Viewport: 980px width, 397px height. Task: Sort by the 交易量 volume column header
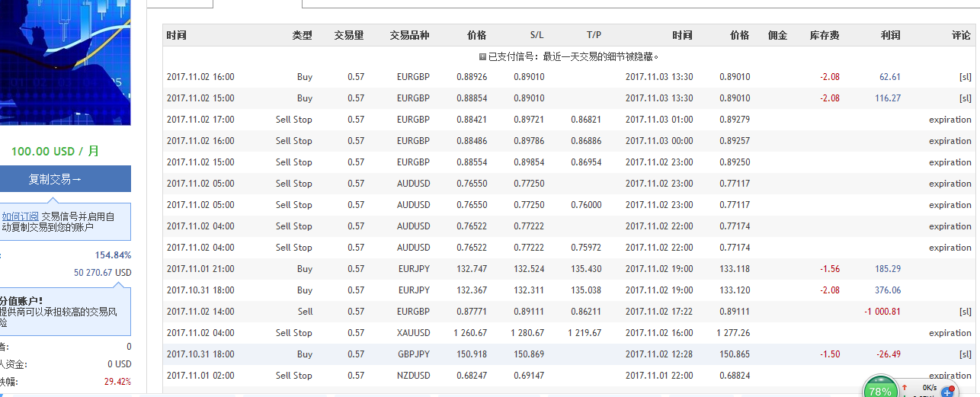pyautogui.click(x=349, y=35)
